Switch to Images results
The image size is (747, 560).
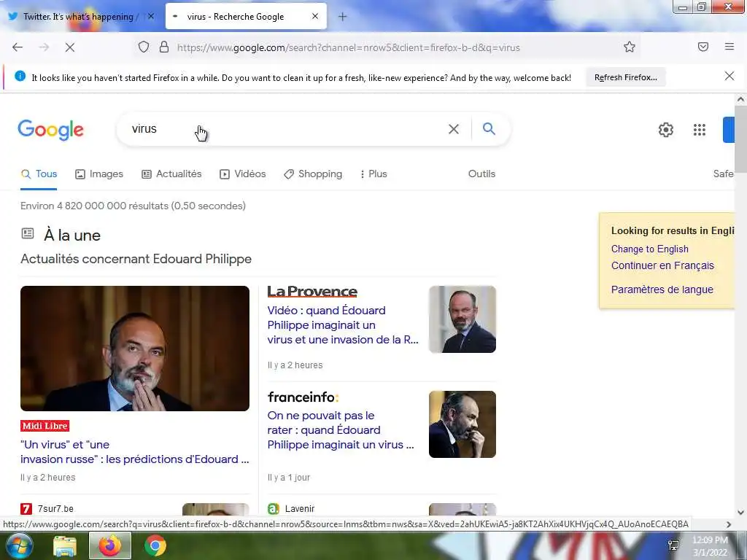point(99,174)
